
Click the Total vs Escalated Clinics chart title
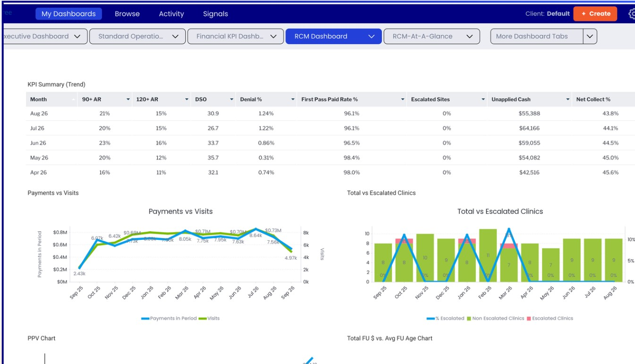500,212
